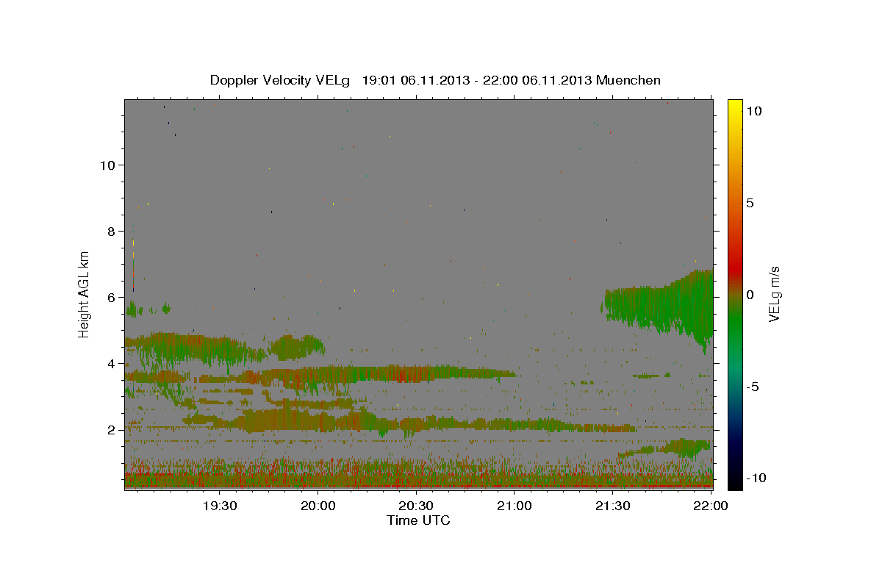The height and width of the screenshot is (588, 882).
Task: Click the '21:00' time axis label
Action: 514,506
